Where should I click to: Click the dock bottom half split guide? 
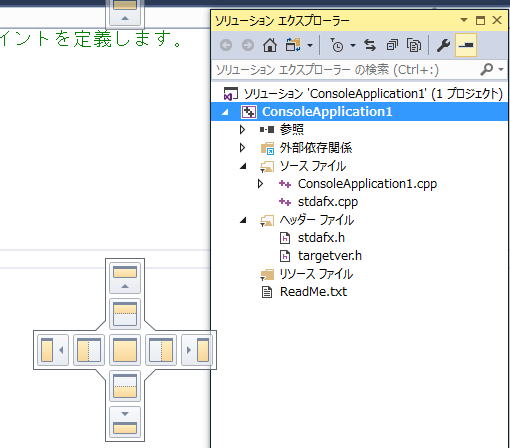(x=125, y=386)
